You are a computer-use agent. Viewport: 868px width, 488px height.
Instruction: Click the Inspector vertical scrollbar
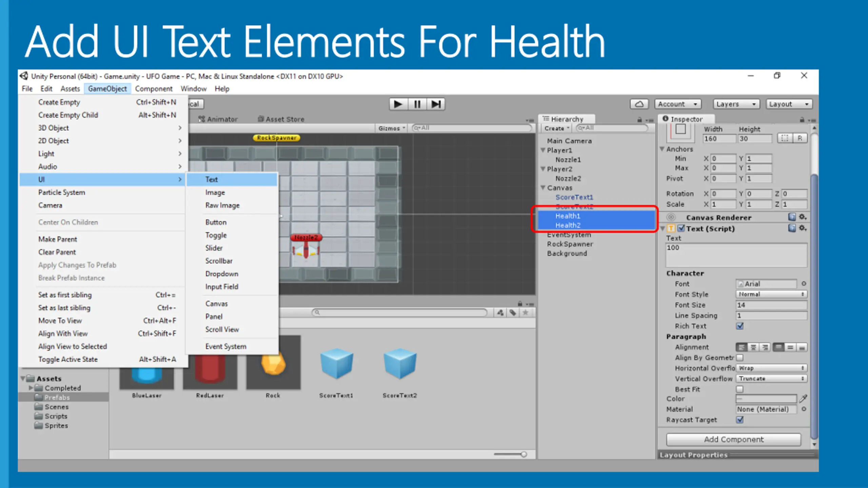pyautogui.click(x=814, y=307)
